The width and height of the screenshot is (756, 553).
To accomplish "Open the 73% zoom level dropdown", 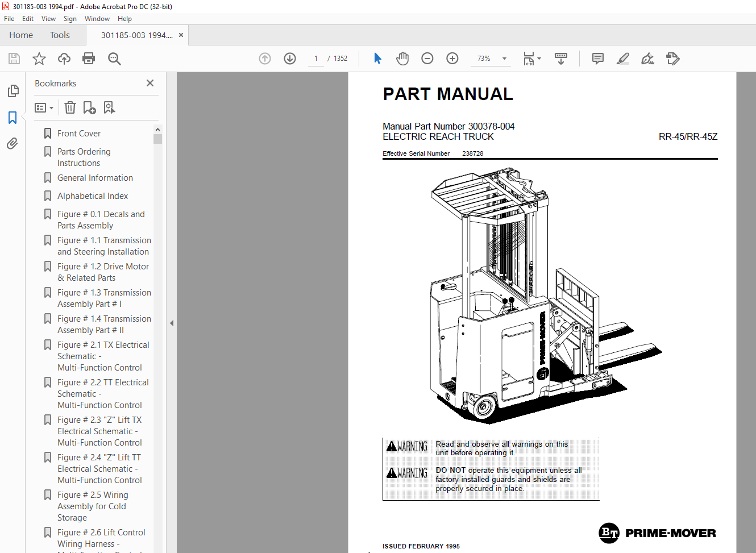I will point(504,59).
